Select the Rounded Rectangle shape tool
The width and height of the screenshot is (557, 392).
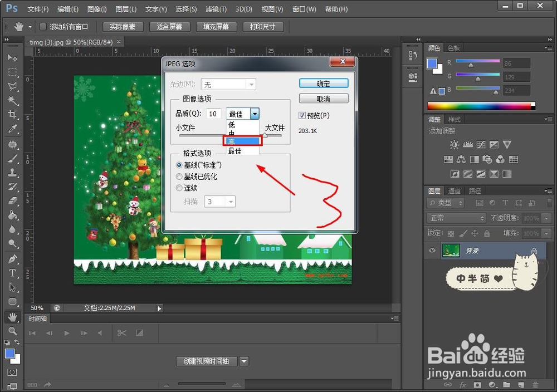click(x=12, y=301)
